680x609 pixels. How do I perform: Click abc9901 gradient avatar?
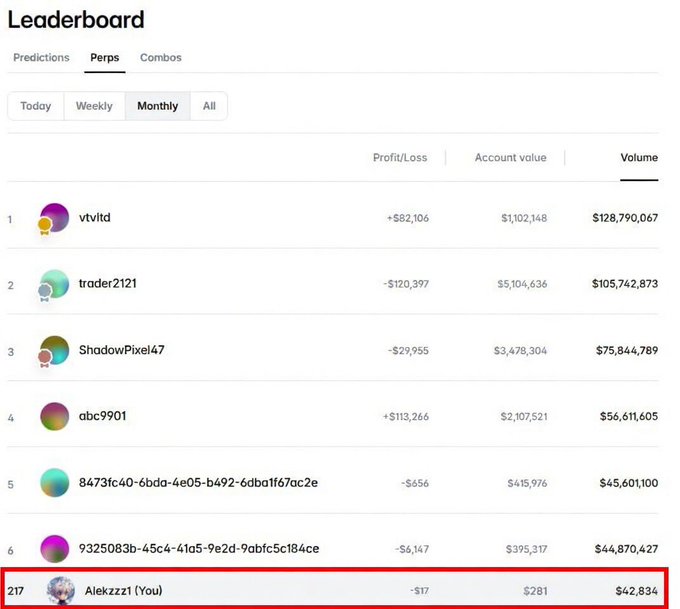[x=55, y=416]
